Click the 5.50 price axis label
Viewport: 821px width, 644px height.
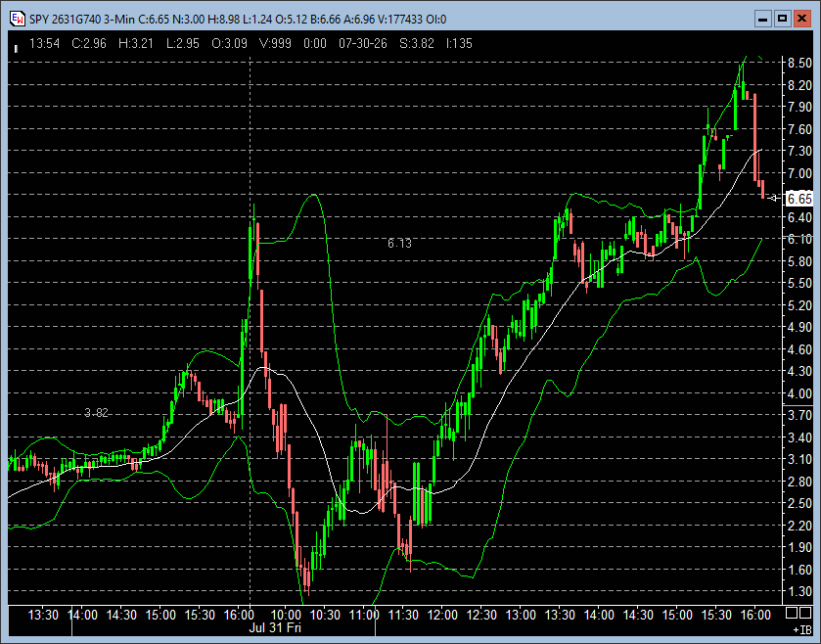coord(799,283)
